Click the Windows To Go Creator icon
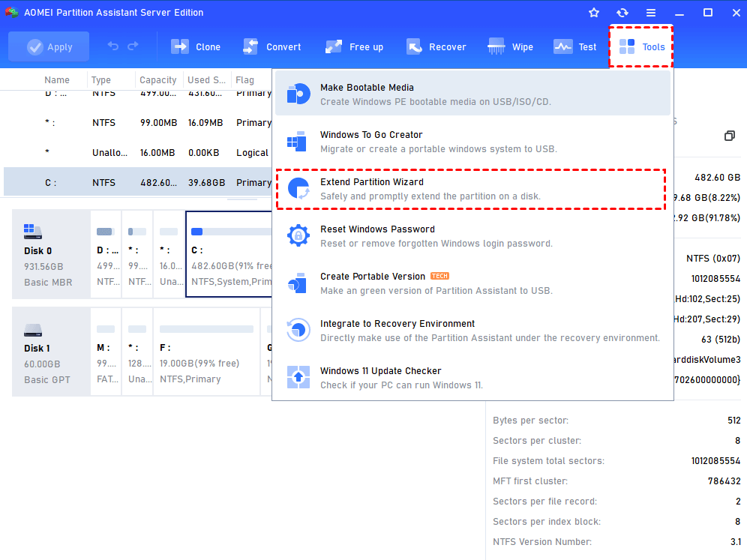747x560 pixels. pos(297,141)
